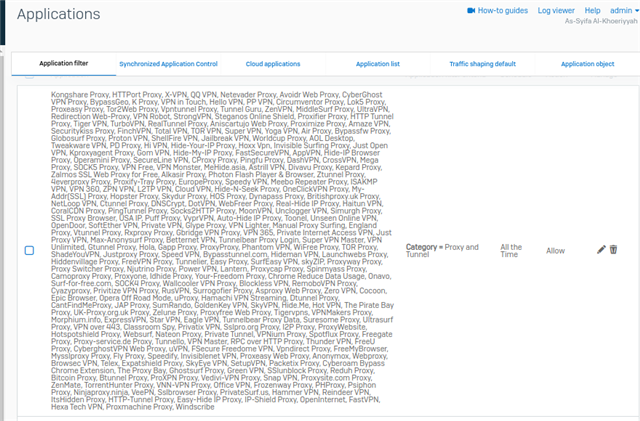Image resolution: width=640 pixels, height=421 pixels.
Task: Delete the Proxy and Tunnel filter rule
Action: tap(613, 249)
